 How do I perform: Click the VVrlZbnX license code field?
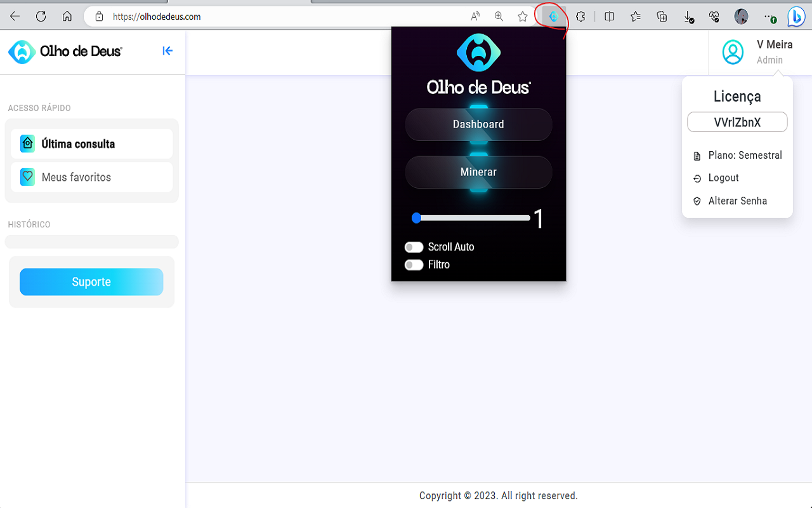pos(737,122)
